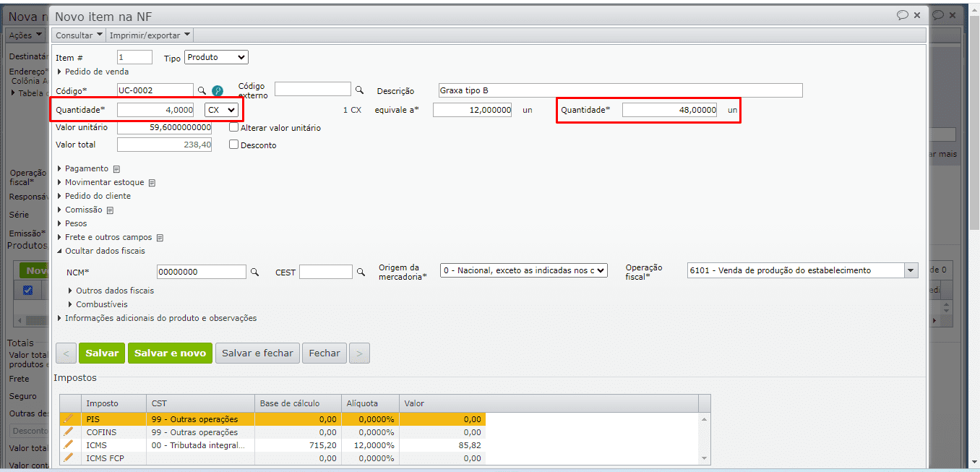Image resolution: width=980 pixels, height=472 pixels.
Task: Open the Consultar menu
Action: (x=78, y=35)
